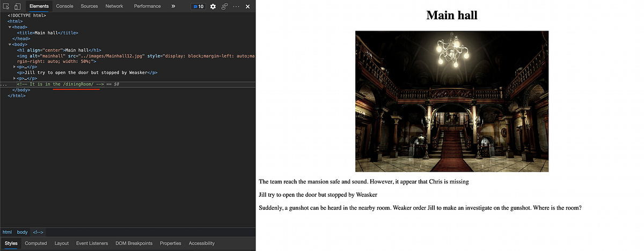
Task: Open the Performance tab
Action: coord(147,6)
